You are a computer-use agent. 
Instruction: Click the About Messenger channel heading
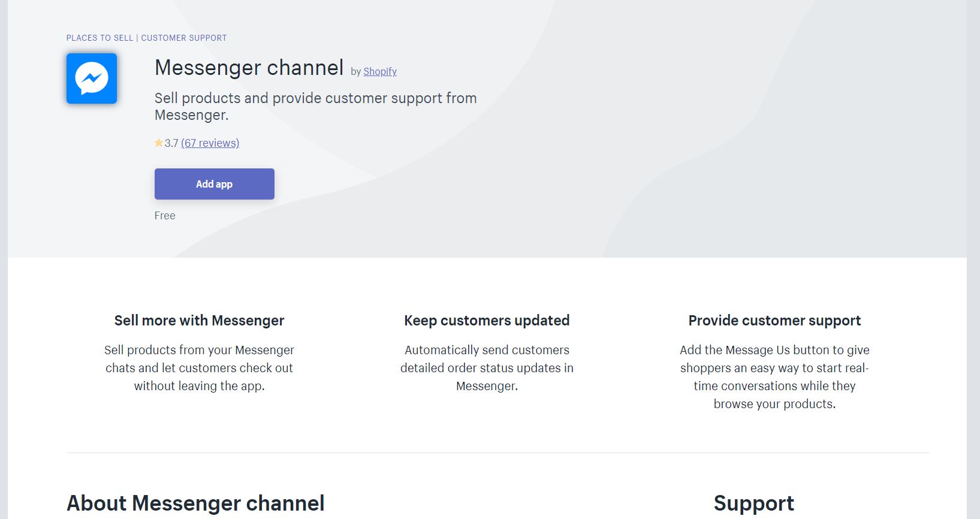coord(195,503)
